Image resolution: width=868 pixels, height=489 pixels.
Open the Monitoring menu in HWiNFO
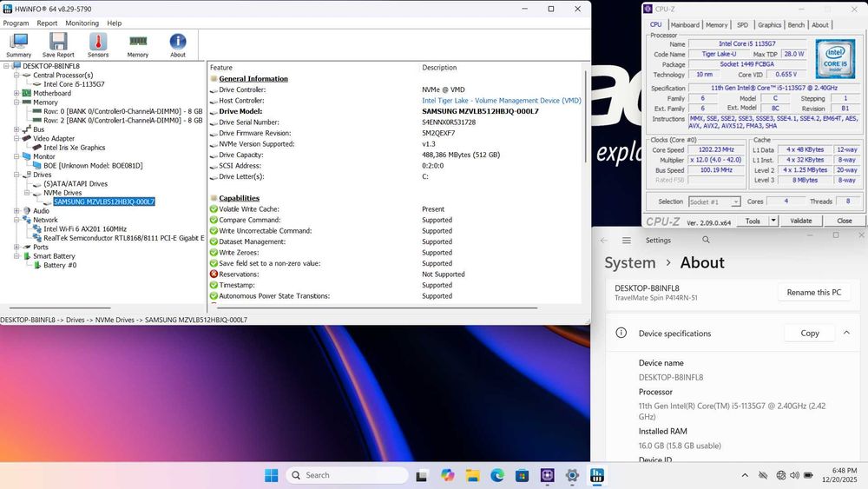[82, 23]
